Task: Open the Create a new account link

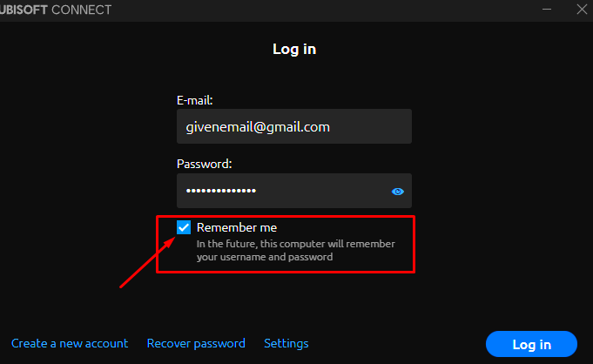Action: point(70,343)
